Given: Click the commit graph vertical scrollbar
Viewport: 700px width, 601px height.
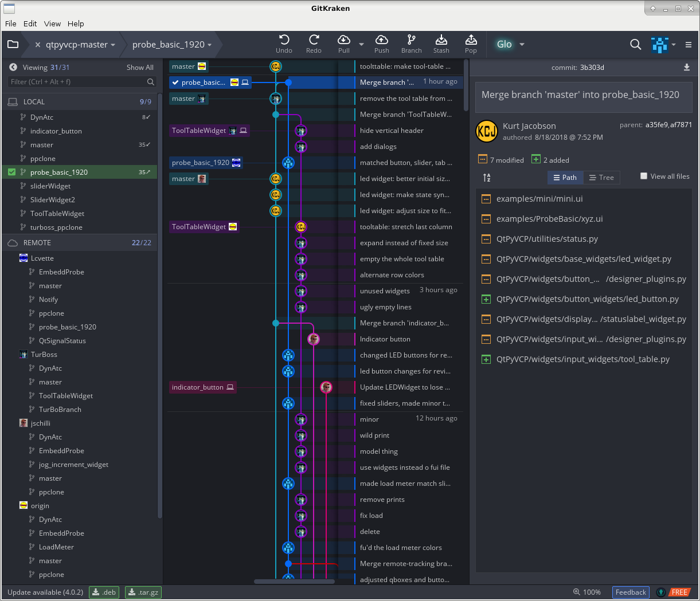Looking at the screenshot, I should pyautogui.click(x=466, y=86).
